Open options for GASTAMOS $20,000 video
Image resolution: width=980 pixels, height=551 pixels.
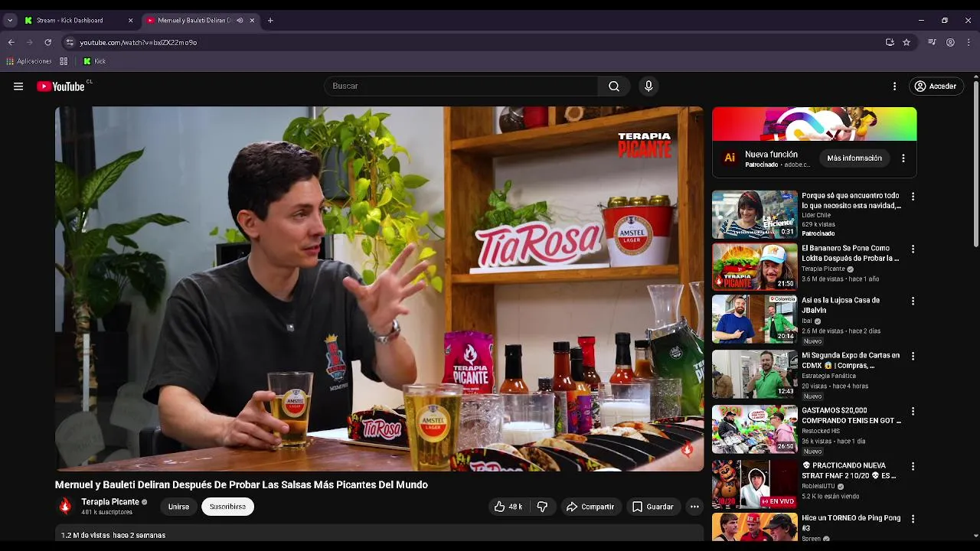click(x=913, y=412)
